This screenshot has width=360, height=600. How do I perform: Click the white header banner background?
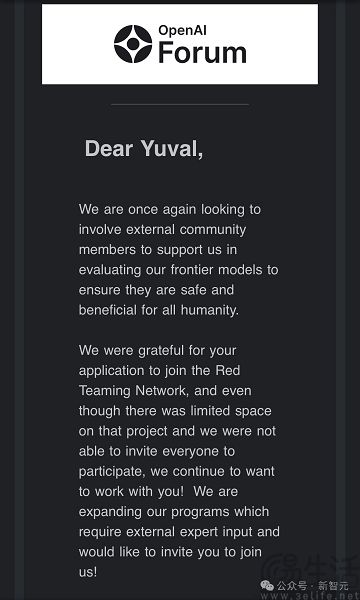[x=180, y=44]
